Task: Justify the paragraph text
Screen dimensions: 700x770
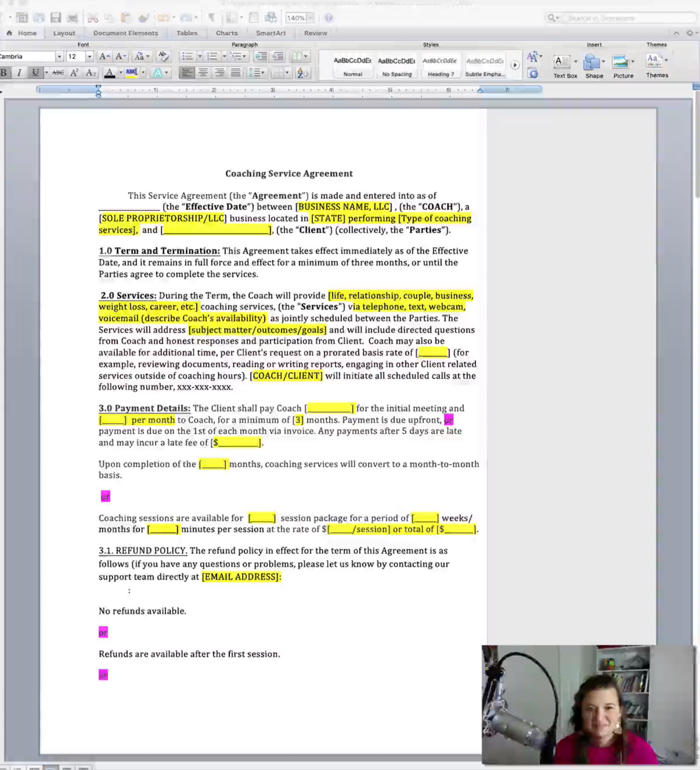Action: click(x=235, y=73)
